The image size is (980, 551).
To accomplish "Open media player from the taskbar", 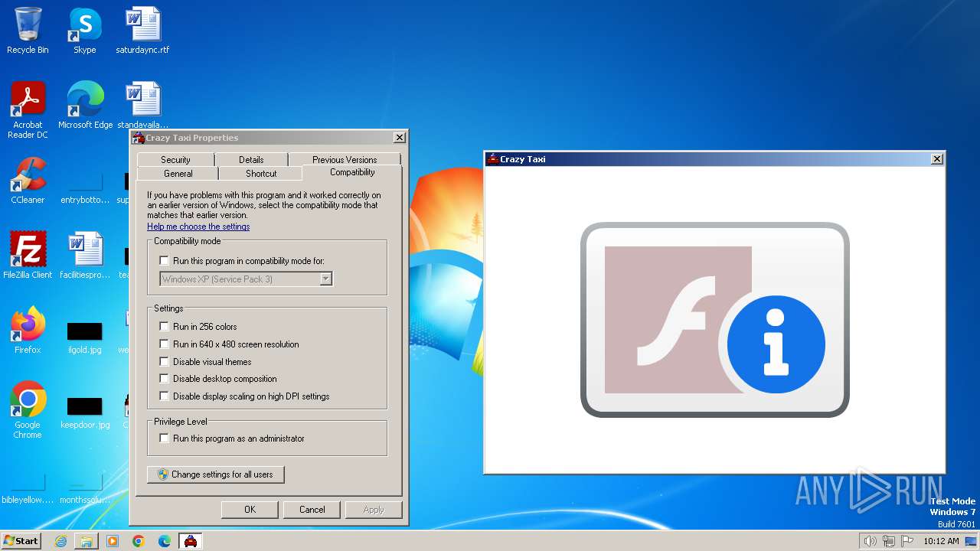I will pos(113,541).
